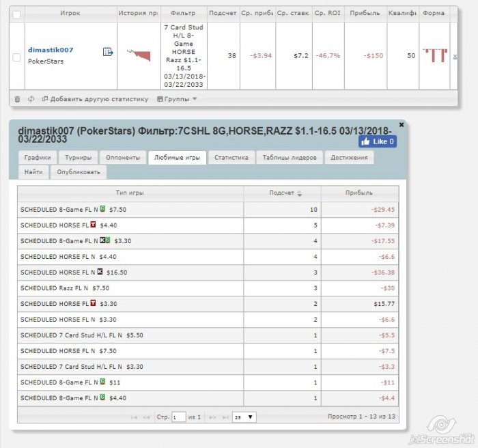Open the Оппоненты tab
Image resolution: width=478 pixels, height=448 pixels.
tap(123, 157)
